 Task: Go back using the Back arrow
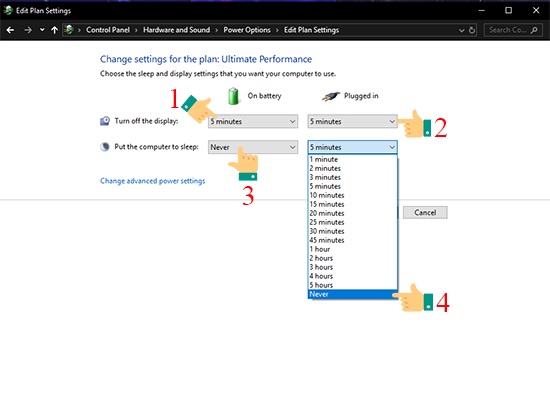(x=10, y=30)
